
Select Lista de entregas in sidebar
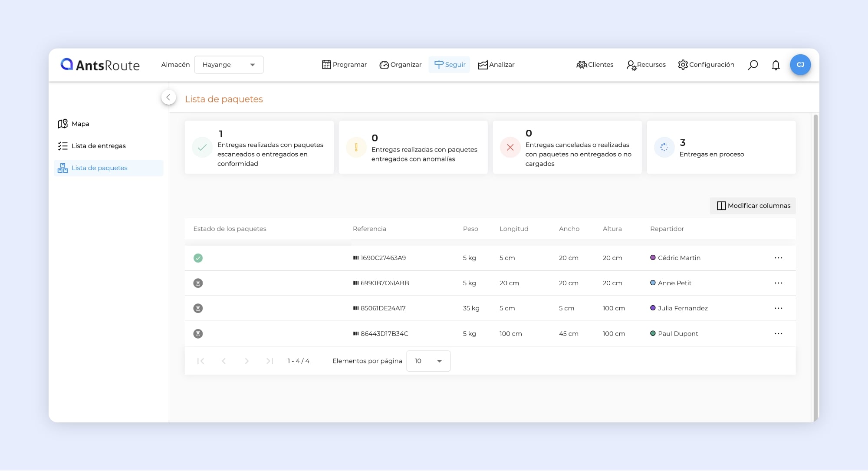99,146
